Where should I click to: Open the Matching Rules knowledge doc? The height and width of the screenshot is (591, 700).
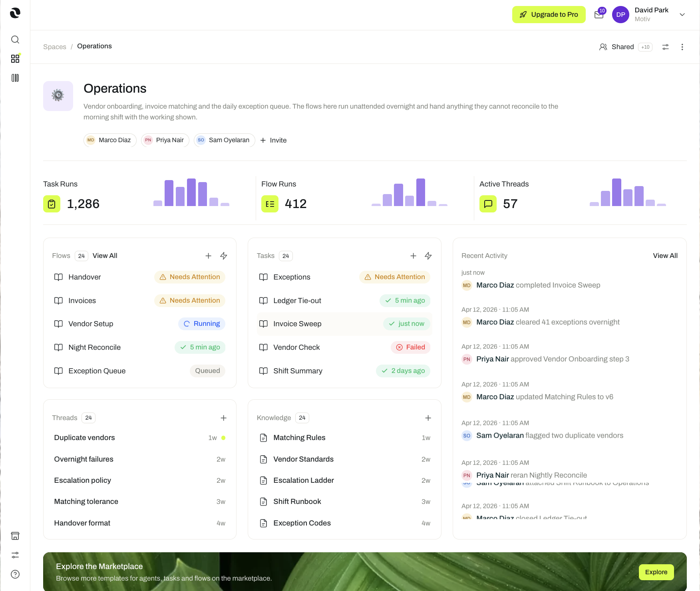(344, 438)
